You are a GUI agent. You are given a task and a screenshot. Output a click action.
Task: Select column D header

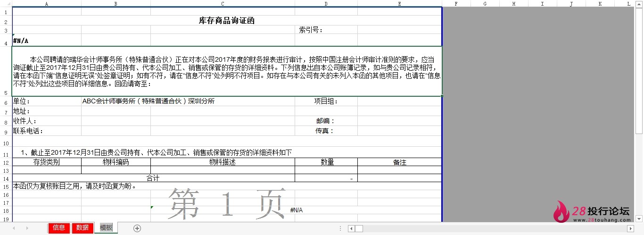tap(326, 3)
